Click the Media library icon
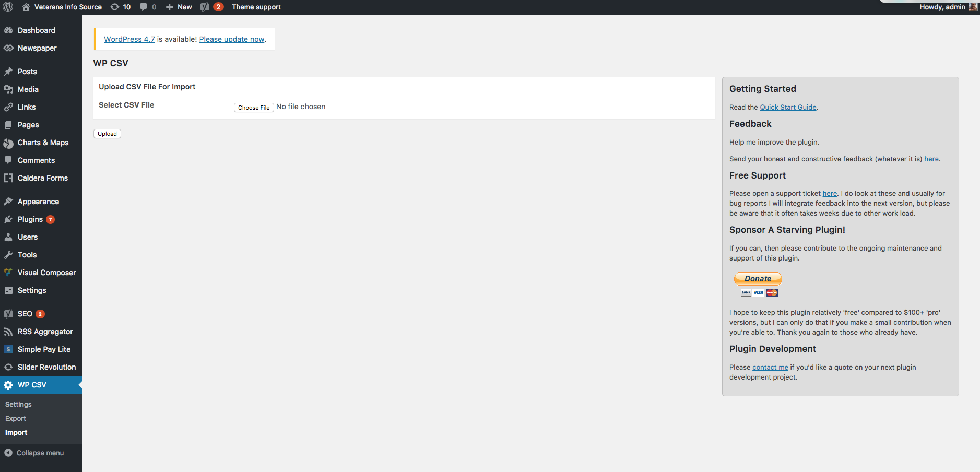The image size is (980, 472). pyautogui.click(x=8, y=89)
